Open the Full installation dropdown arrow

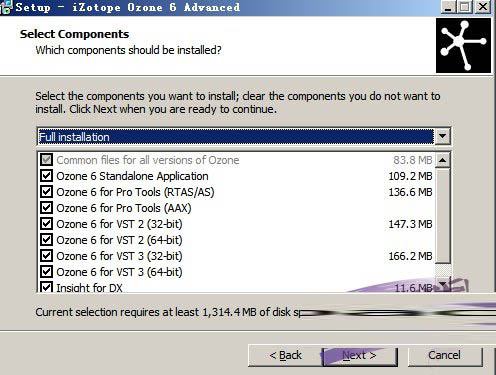442,136
